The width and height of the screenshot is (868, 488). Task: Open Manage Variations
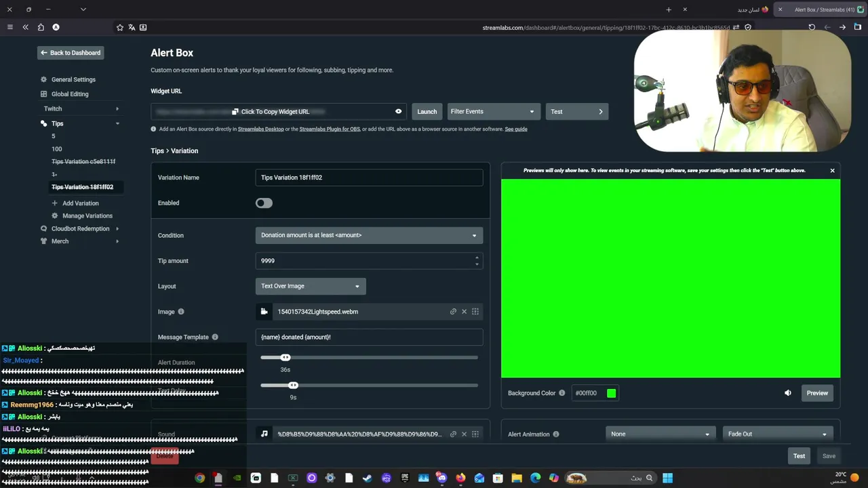(87, 216)
